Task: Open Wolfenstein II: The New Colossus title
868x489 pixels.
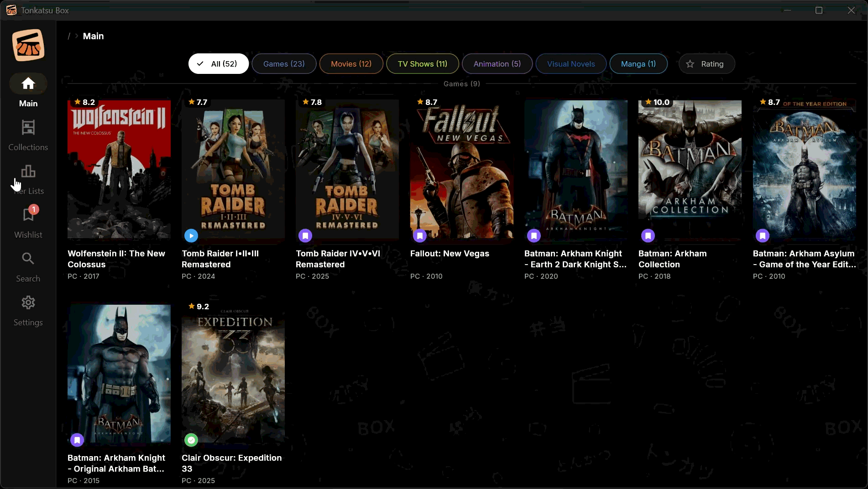Action: tap(116, 259)
